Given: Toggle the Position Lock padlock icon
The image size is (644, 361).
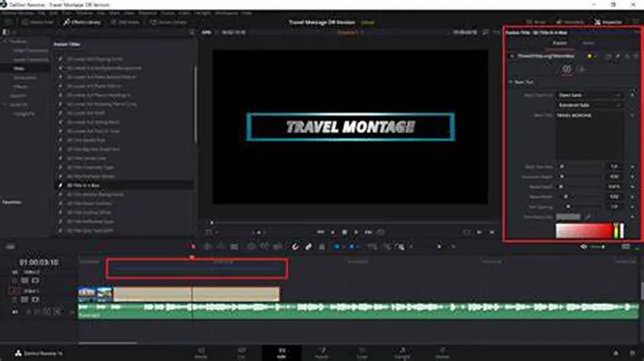Looking at the screenshot, I should (322, 247).
